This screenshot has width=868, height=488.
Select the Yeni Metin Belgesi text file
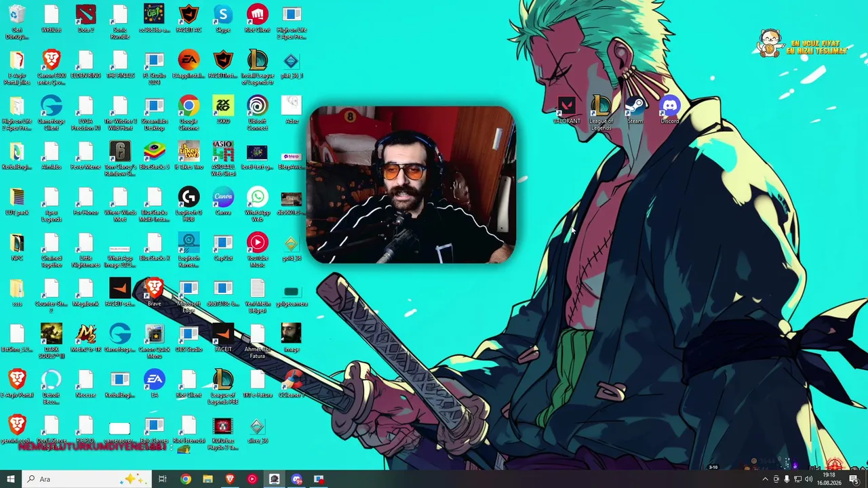coord(257,296)
